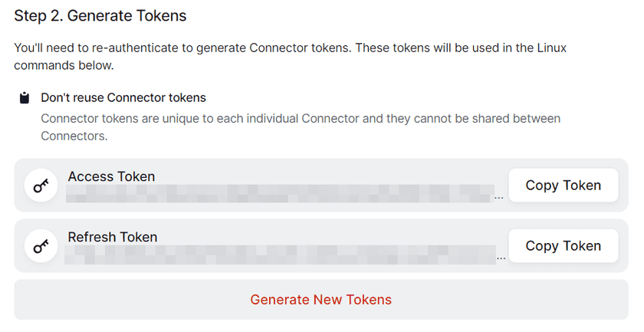Click the key icon beside Access Token
Viewport: 644px width, 332px height.
41,186
